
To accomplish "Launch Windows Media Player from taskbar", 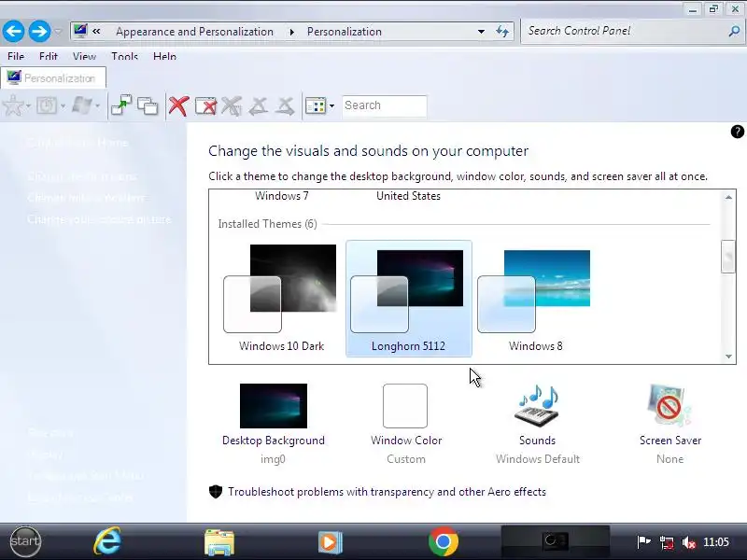I will [331, 542].
